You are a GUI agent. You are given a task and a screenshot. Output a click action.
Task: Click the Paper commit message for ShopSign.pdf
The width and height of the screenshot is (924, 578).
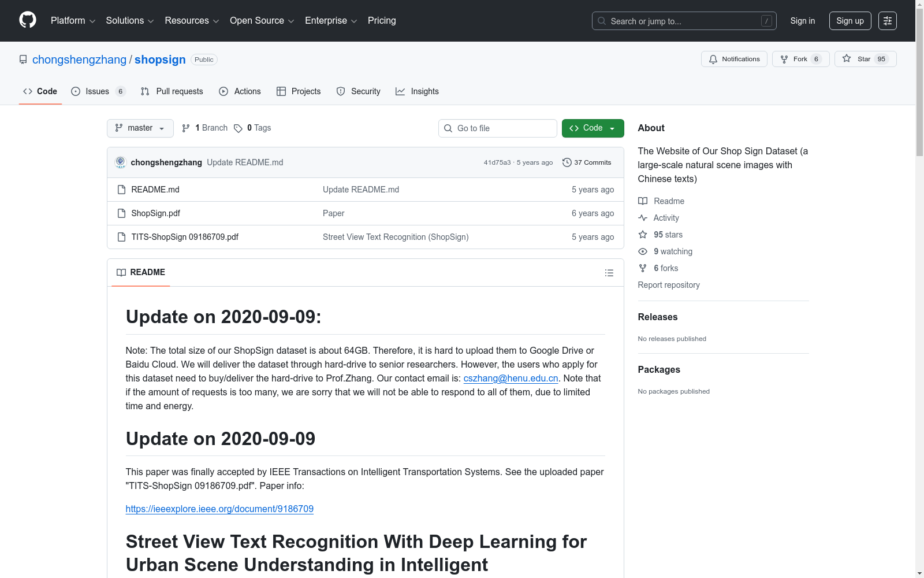click(334, 213)
